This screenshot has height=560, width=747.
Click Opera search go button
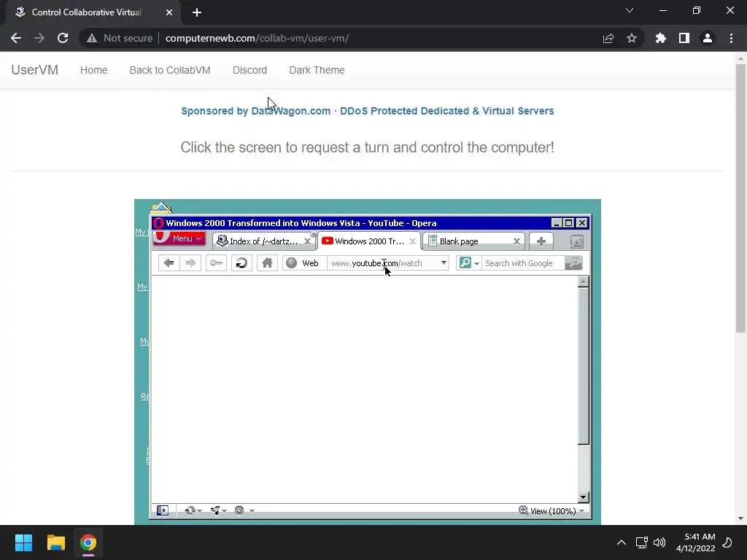(x=573, y=262)
